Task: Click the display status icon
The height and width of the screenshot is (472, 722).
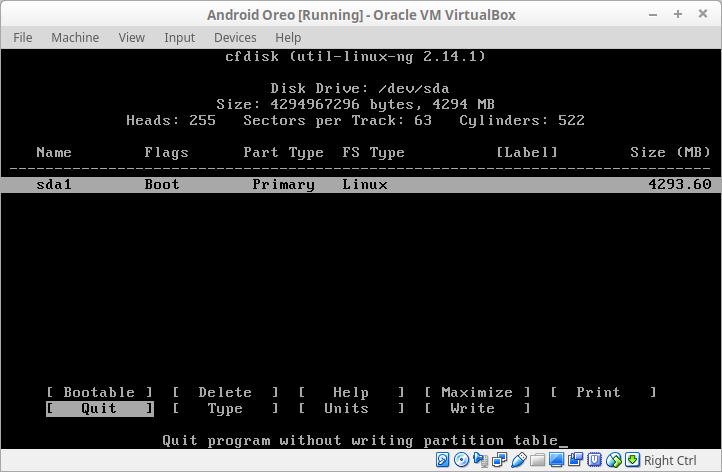Action: 556,460
